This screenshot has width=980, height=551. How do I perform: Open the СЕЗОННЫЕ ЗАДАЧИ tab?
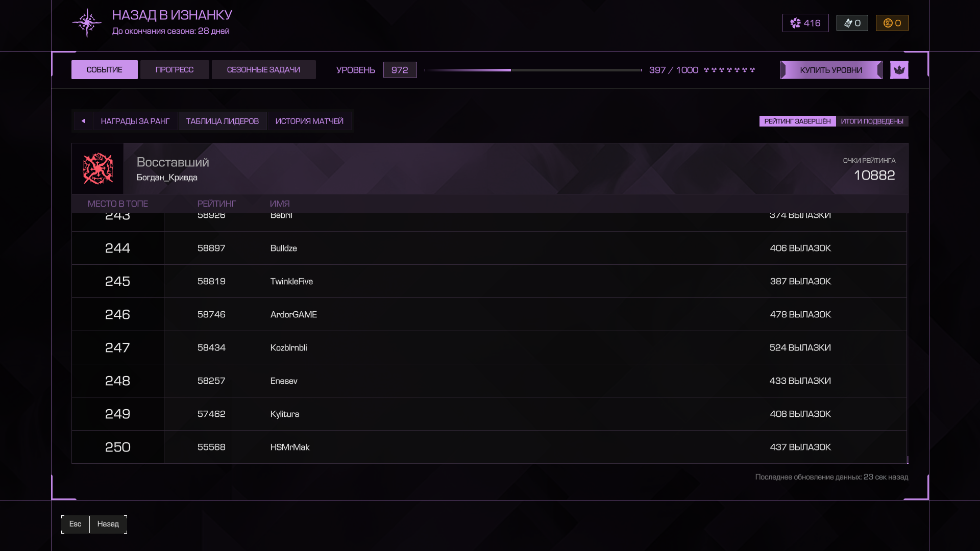263,70
